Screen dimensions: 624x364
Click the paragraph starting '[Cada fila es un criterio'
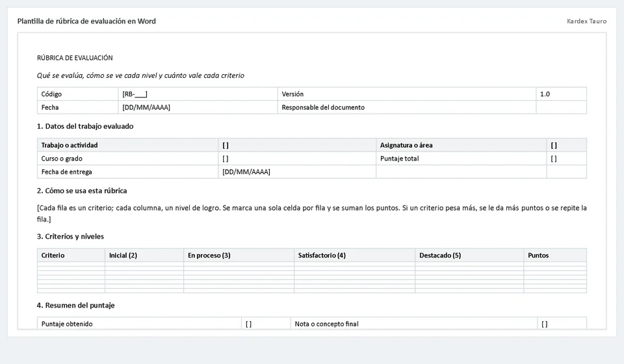(x=311, y=213)
